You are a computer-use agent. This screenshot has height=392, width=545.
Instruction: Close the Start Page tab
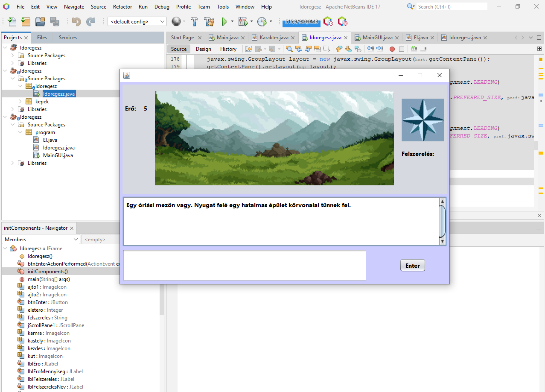[x=199, y=38]
